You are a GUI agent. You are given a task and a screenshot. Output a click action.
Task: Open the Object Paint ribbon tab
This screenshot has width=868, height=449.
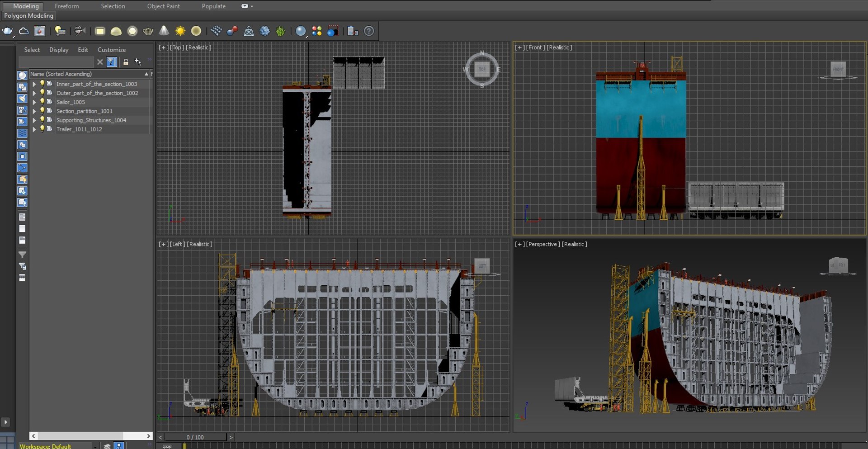(163, 6)
